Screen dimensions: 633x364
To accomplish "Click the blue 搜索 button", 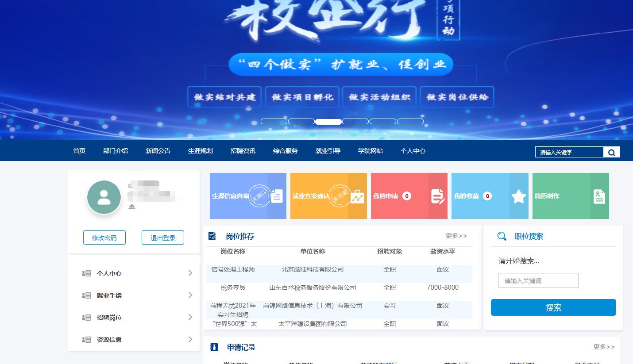I will click(x=553, y=307).
